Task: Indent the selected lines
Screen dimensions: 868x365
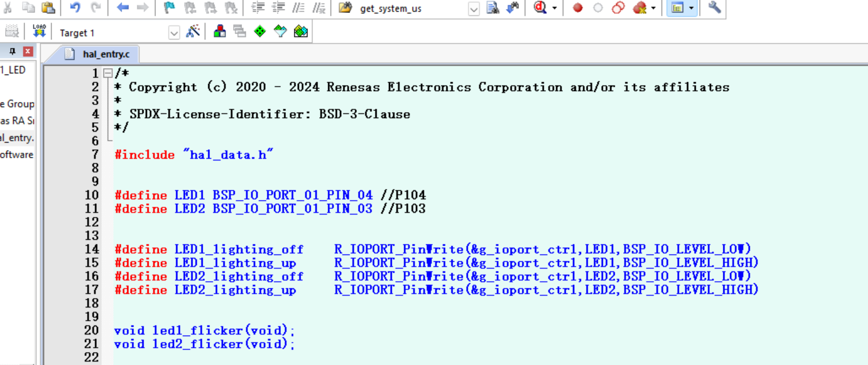Action: 258,7
